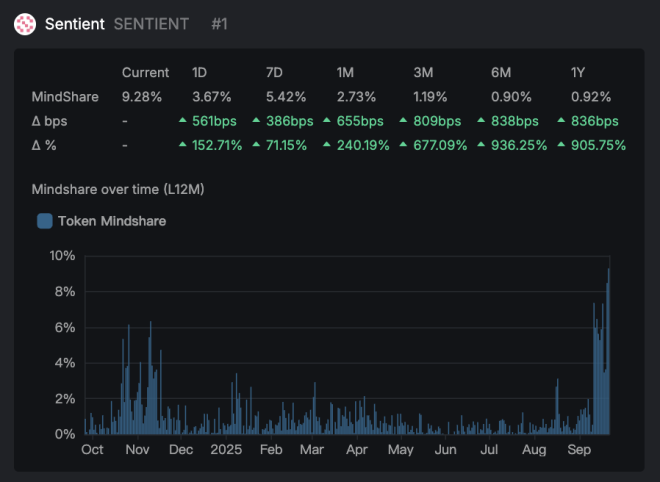This screenshot has height=482, width=660.
Task: Click the 936.25% change value
Action: [x=519, y=145]
